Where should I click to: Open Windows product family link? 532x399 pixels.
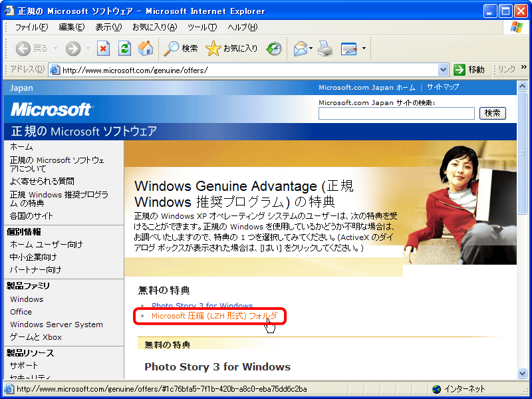[27, 299]
